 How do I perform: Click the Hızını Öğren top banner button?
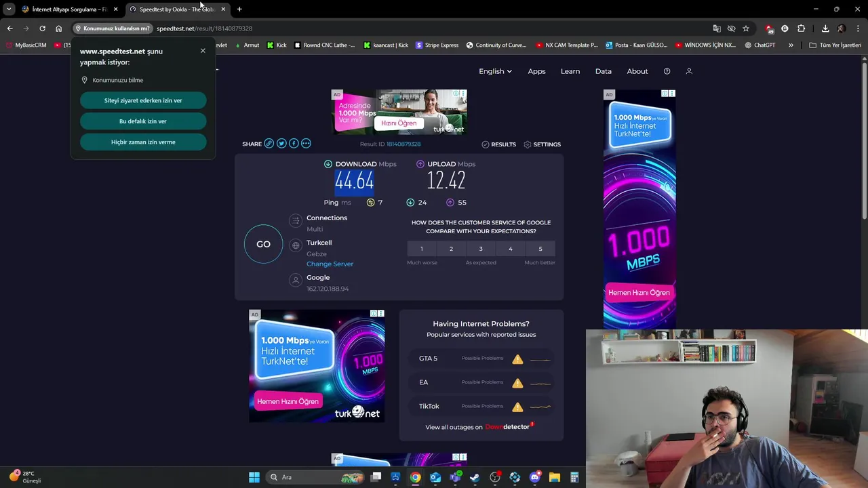coord(399,123)
